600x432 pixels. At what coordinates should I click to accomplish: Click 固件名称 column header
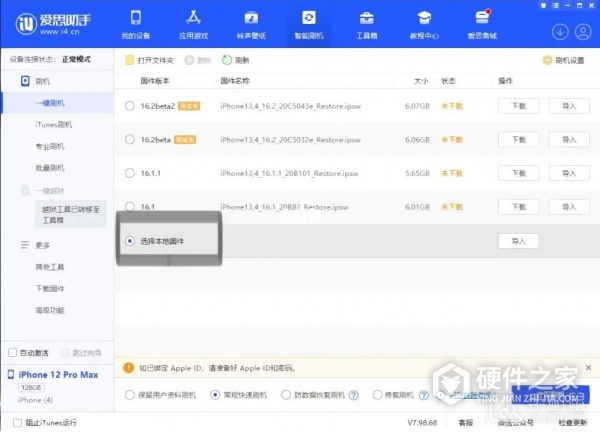point(235,81)
